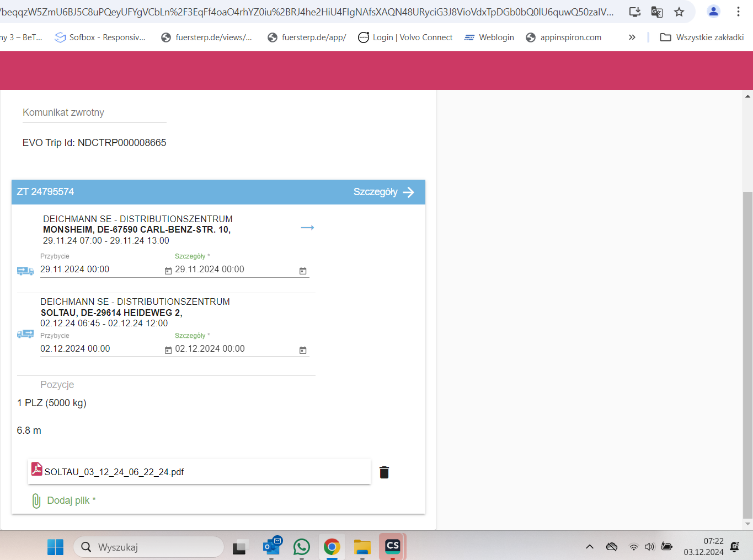Open clock showing 07:22 03.12.2024
The height and width of the screenshot is (560, 753).
click(704, 547)
